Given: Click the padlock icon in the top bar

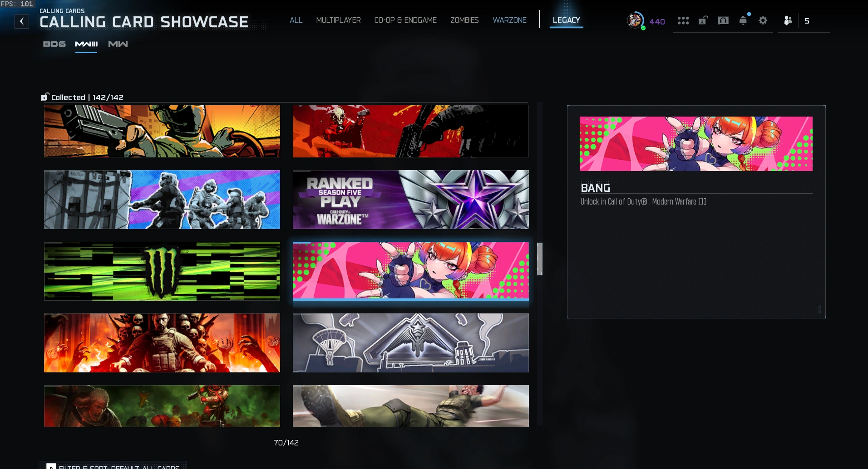Looking at the screenshot, I should click(703, 20).
